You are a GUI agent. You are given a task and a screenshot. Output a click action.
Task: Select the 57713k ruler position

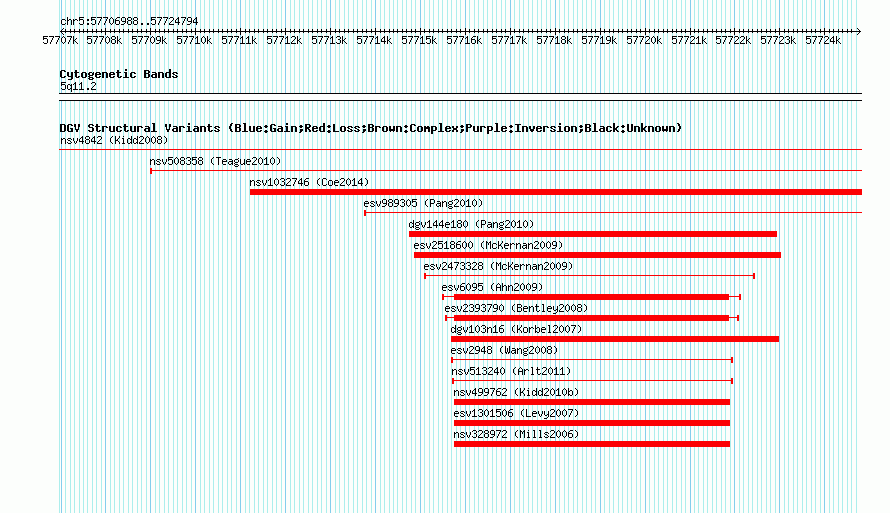pyautogui.click(x=329, y=40)
